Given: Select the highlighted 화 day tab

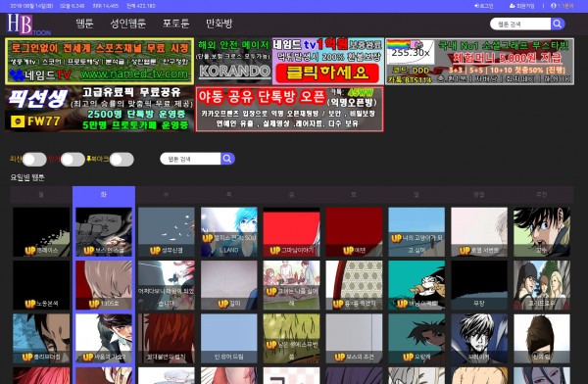Looking at the screenshot, I should point(104,195).
